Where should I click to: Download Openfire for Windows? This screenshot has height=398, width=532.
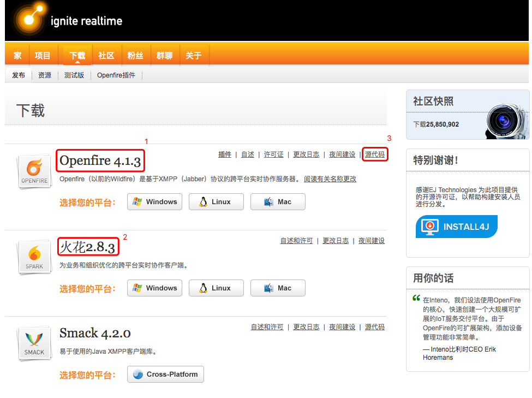[155, 201]
